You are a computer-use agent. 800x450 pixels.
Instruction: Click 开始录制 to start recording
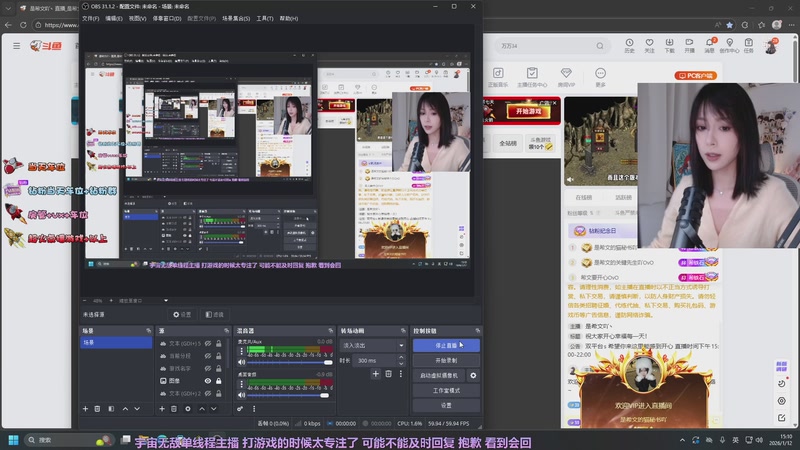(446, 360)
